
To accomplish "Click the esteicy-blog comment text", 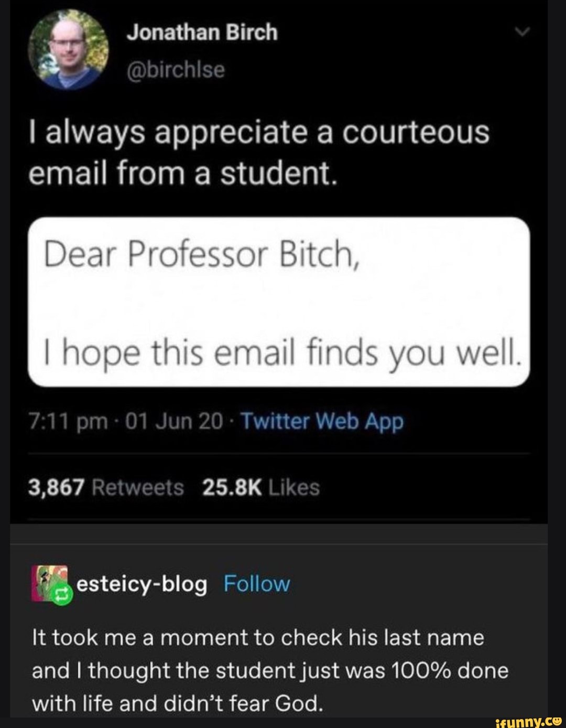I will 270,670.
